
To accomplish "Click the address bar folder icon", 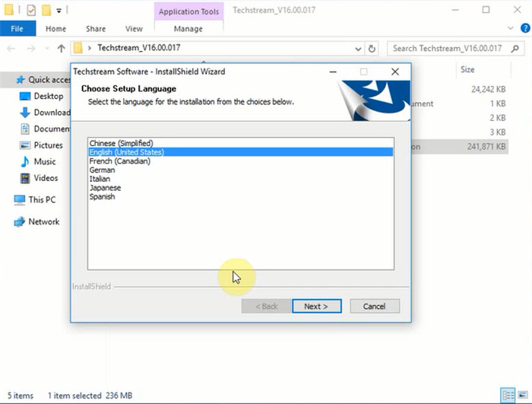I will pyautogui.click(x=78, y=48).
